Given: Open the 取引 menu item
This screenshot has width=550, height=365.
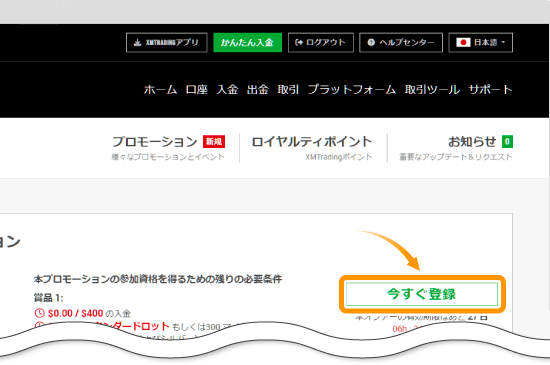Looking at the screenshot, I should [x=288, y=90].
